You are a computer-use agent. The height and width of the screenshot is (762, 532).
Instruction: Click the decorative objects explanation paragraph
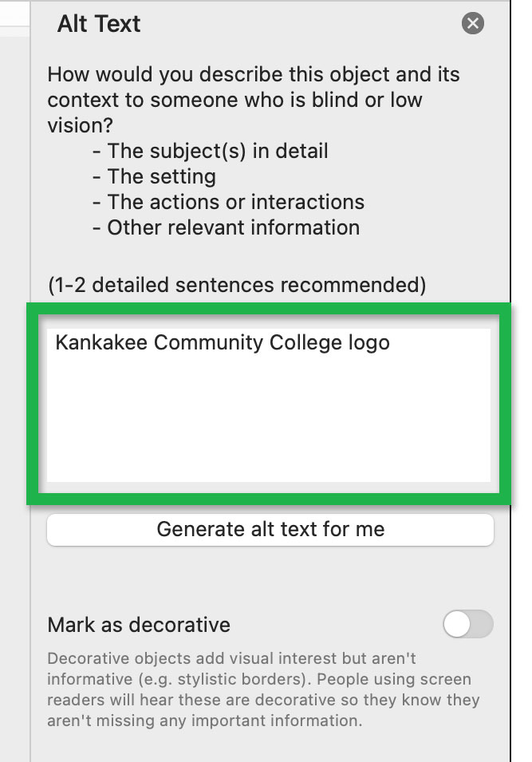click(x=263, y=689)
